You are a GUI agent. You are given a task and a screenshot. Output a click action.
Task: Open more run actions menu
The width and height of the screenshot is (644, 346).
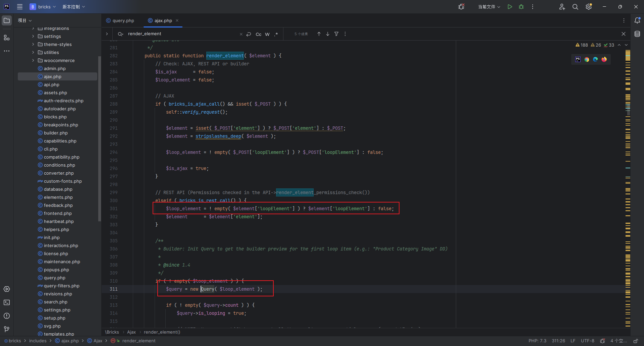point(533,7)
